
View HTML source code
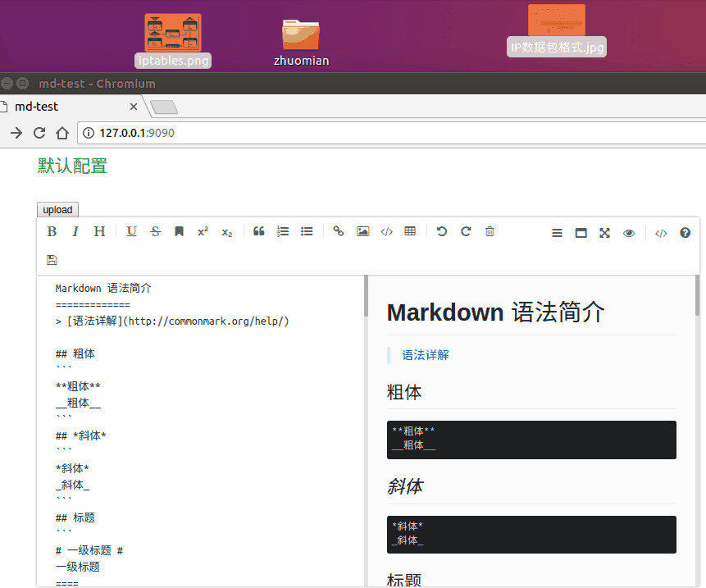(661, 233)
